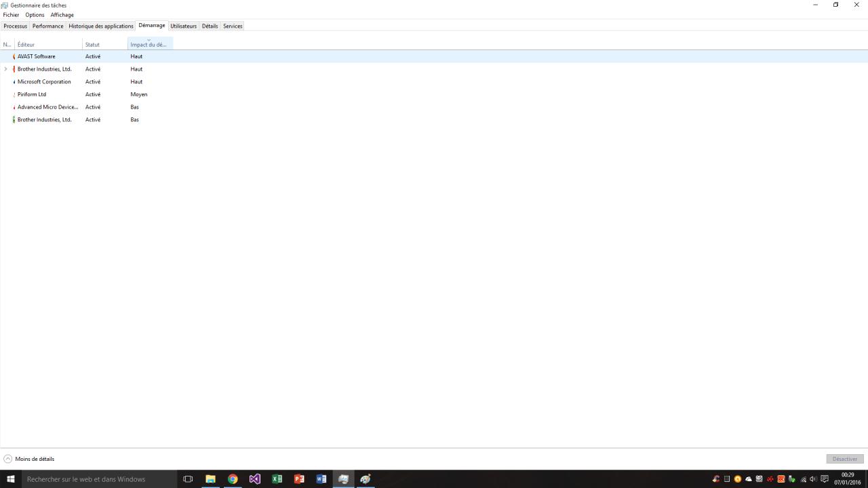Switch to the Performance tab
Screen dimensions: 868x488
click(47, 26)
